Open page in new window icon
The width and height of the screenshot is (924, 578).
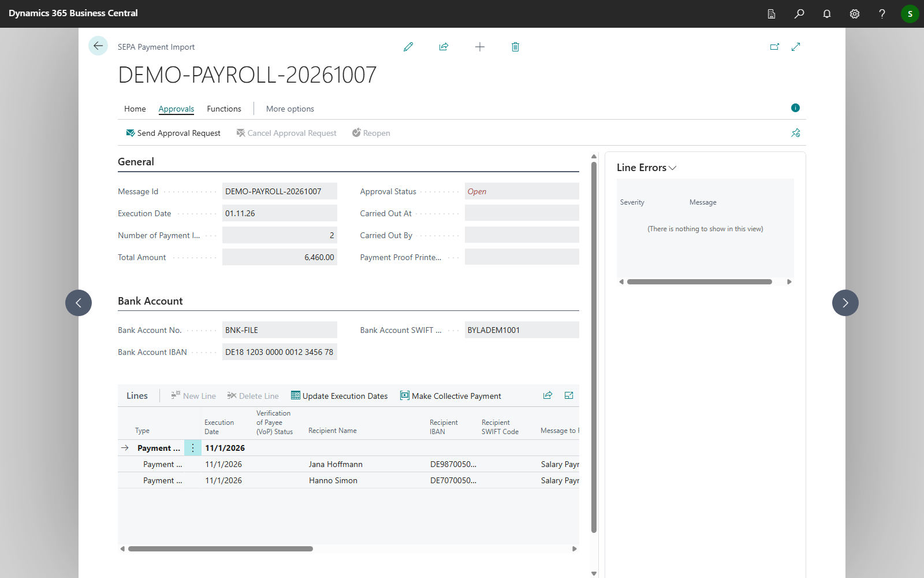coord(774,47)
